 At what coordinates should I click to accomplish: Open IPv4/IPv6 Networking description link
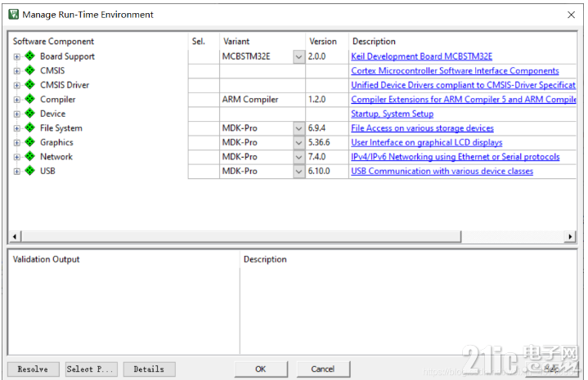[456, 157]
